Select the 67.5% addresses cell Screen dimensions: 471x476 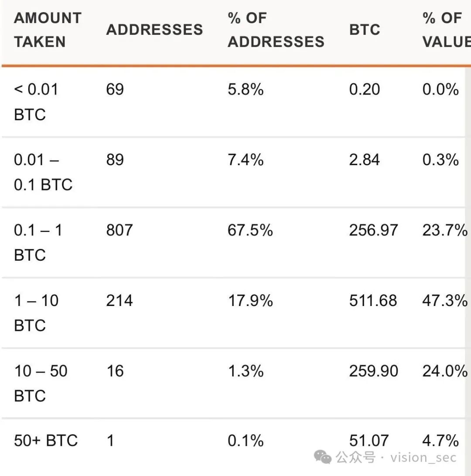[x=250, y=230]
